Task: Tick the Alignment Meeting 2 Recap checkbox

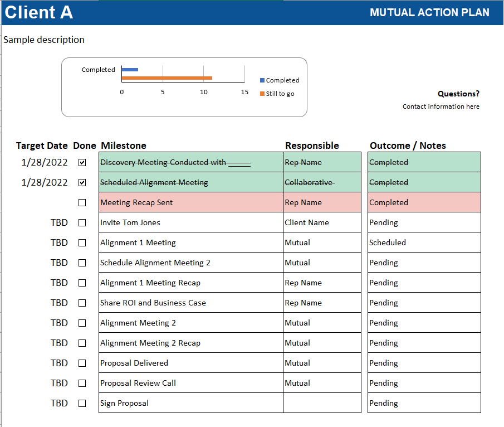Action: click(82, 343)
